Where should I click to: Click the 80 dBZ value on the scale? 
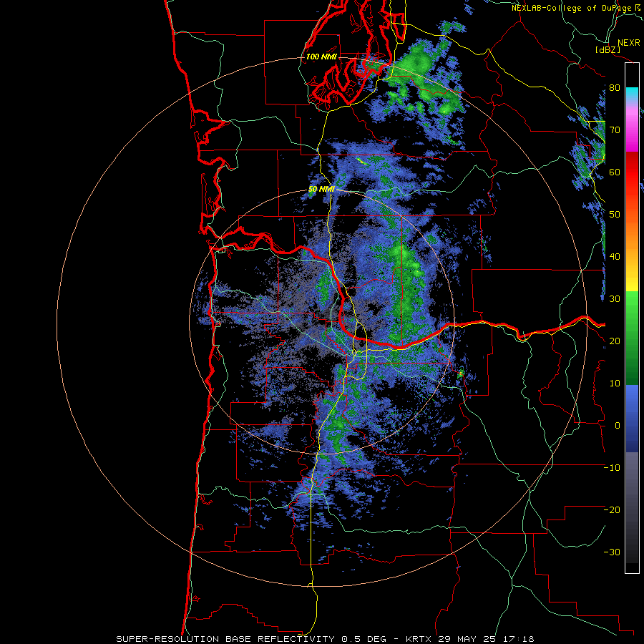tap(615, 88)
